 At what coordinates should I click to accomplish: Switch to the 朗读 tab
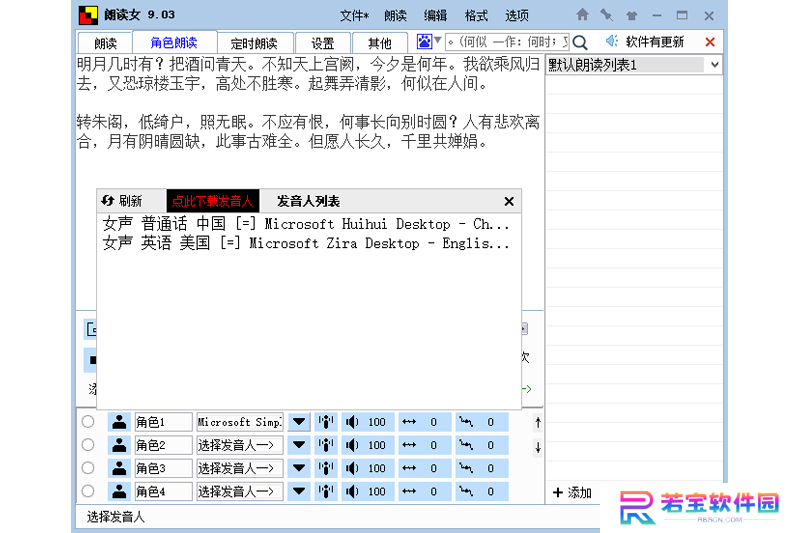pos(106,43)
